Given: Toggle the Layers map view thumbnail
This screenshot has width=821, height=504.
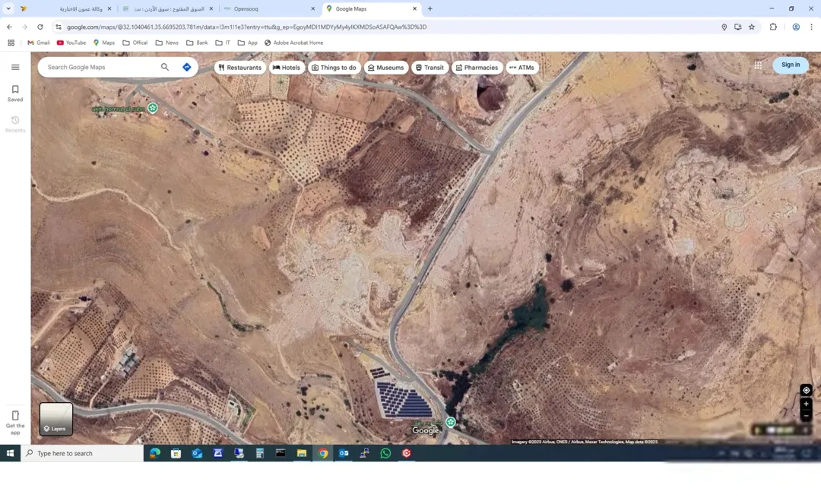Looking at the screenshot, I should 56,419.
